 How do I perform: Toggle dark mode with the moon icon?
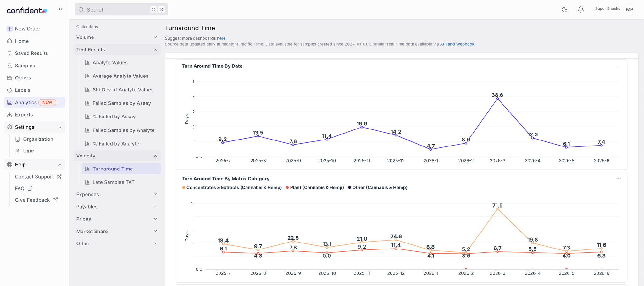[x=564, y=9]
